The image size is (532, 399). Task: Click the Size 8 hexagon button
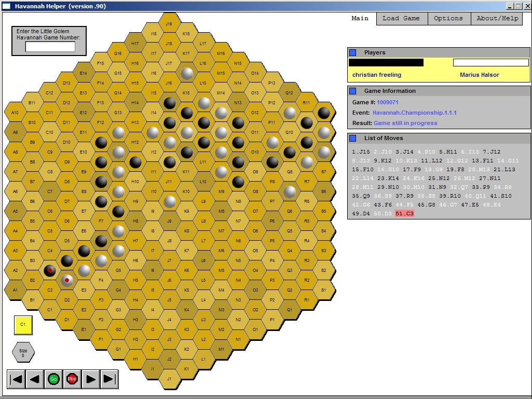pos(23,352)
